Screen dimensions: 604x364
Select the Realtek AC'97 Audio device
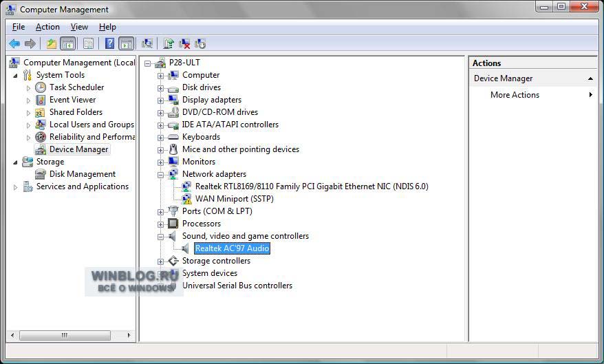tap(232, 248)
